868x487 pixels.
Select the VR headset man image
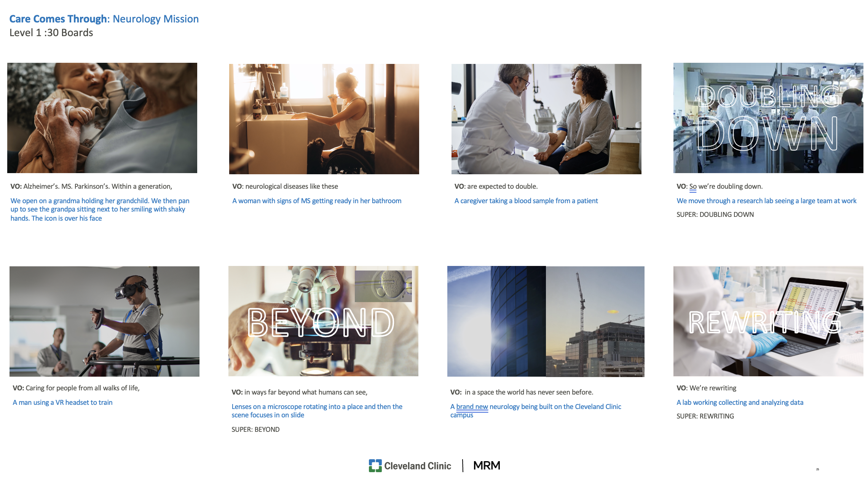pyautogui.click(x=104, y=321)
